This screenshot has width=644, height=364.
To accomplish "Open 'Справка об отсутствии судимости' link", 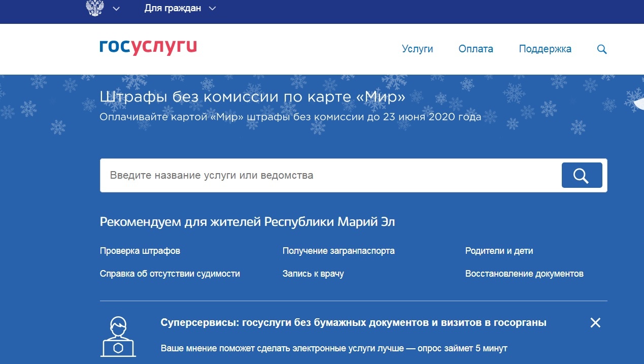I will 170,274.
